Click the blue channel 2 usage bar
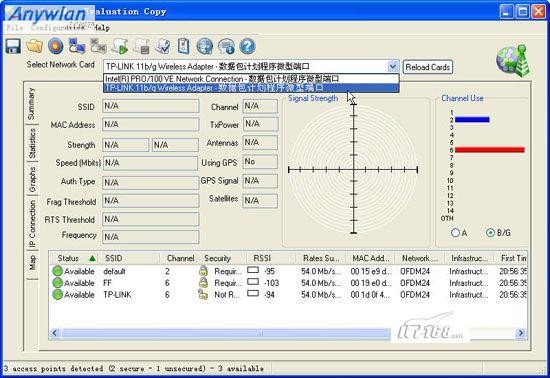The width and height of the screenshot is (550, 378). (472, 120)
